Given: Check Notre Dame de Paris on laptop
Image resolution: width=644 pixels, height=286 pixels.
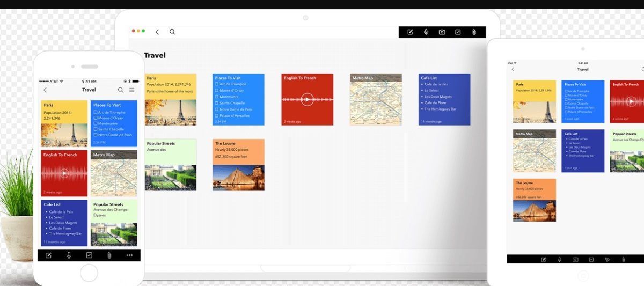Looking at the screenshot, I should 217,109.
